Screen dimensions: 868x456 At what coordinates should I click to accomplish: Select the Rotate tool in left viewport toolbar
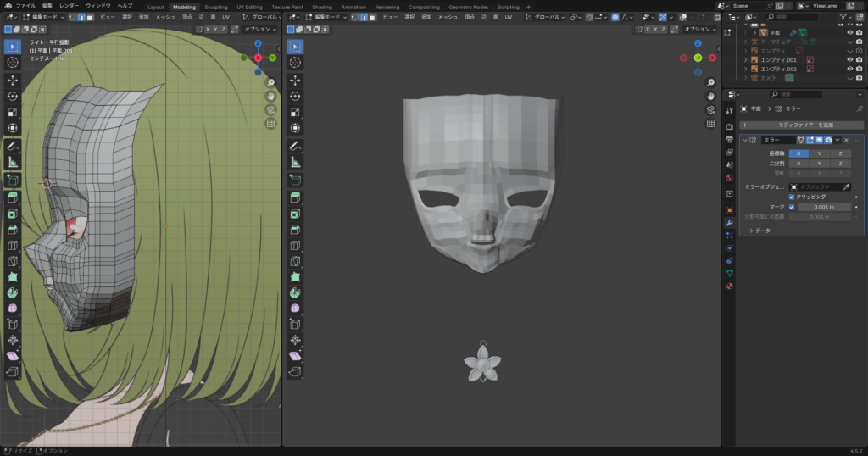tap(13, 97)
